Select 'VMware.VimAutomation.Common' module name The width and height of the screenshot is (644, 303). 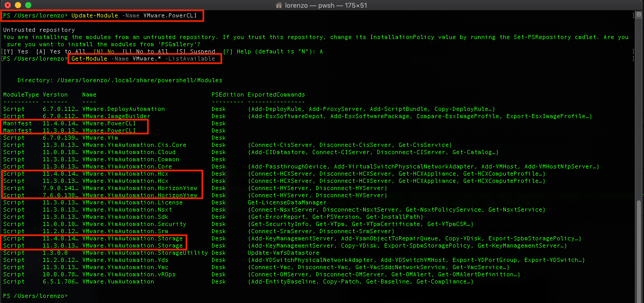click(130, 159)
